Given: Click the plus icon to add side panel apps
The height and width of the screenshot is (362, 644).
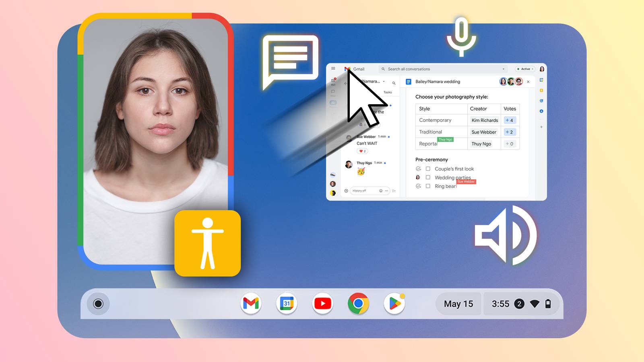Looking at the screenshot, I should tap(541, 127).
